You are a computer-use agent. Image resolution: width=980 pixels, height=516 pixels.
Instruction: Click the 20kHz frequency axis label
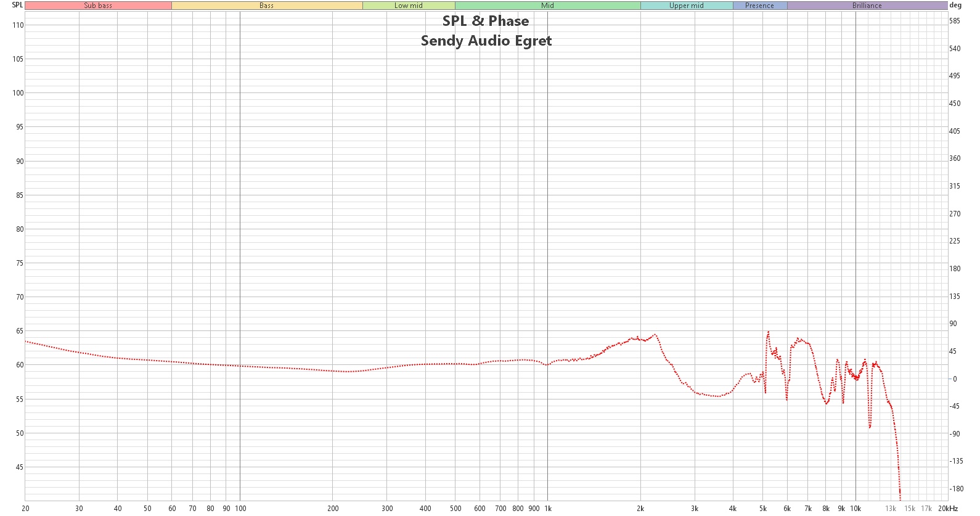(948, 509)
